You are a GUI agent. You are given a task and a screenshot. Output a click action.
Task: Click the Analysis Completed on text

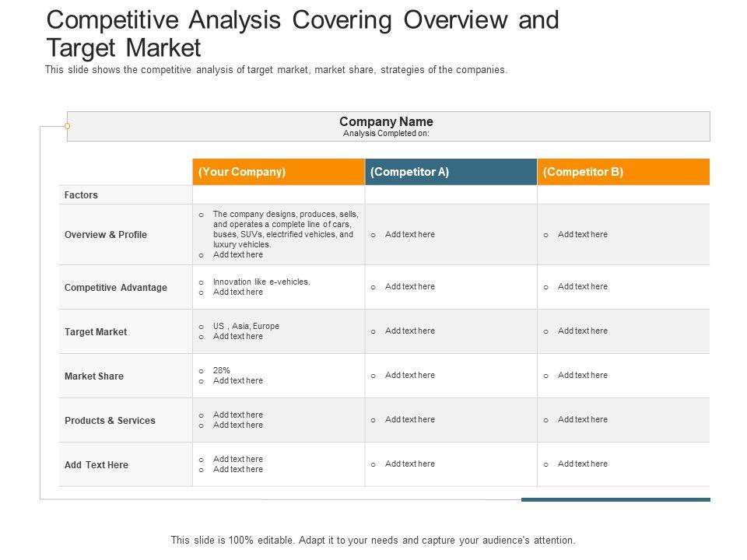(386, 134)
